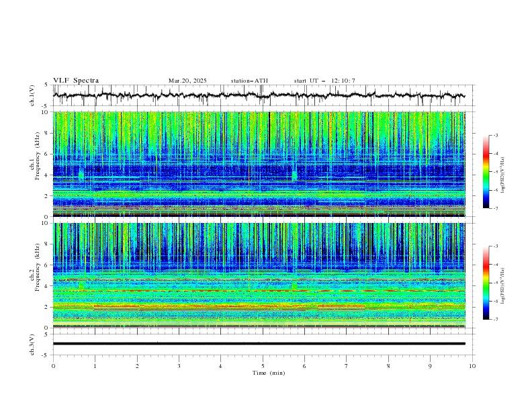The image size is (532, 411).
Task: Click the "ch.1(V)" waveform axis label
Action: click(32, 95)
